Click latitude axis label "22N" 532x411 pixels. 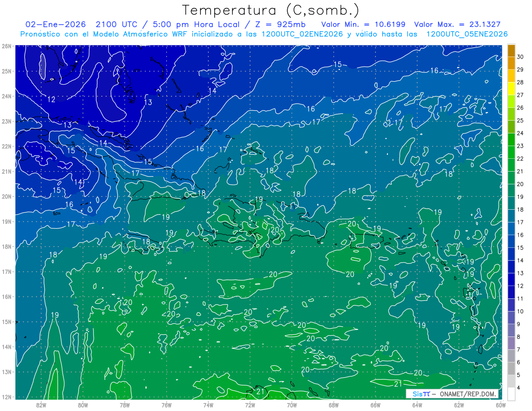pyautogui.click(x=6, y=146)
